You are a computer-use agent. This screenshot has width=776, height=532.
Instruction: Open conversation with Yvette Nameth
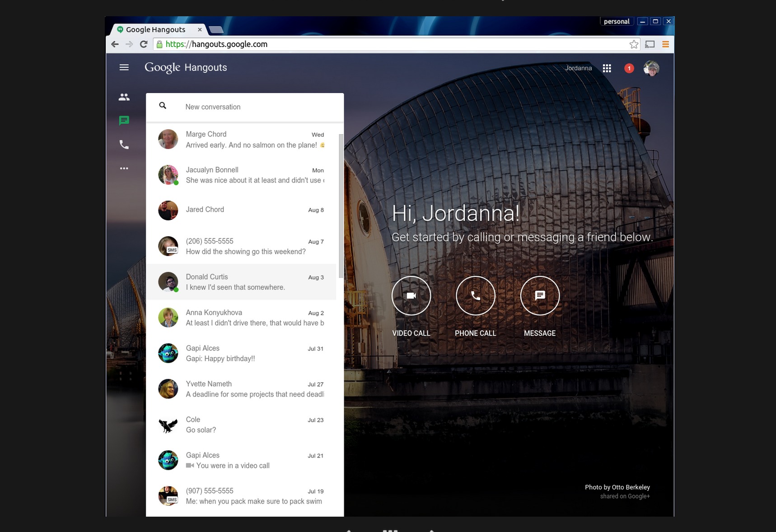click(241, 389)
